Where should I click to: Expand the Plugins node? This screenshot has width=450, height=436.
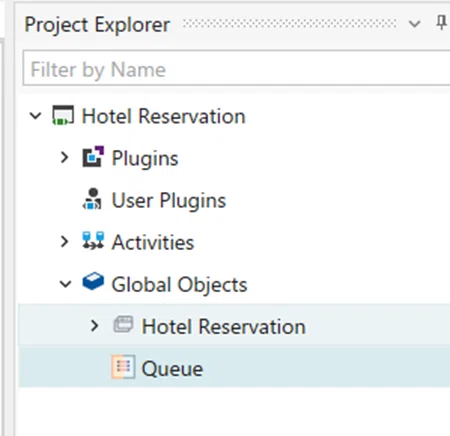click(x=65, y=157)
